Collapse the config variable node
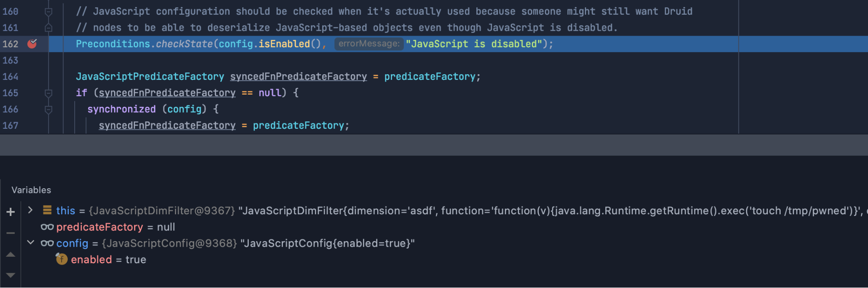This screenshot has height=288, width=868. click(30, 243)
